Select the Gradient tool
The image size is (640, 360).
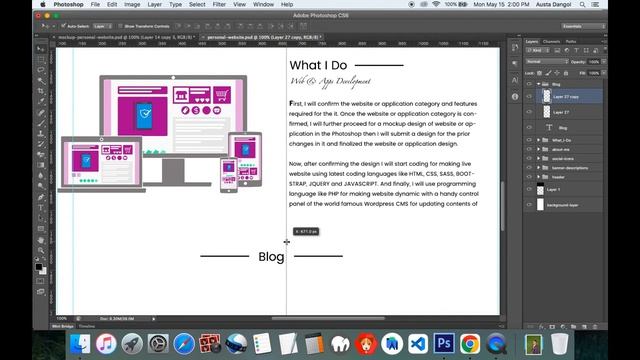pos(41,166)
